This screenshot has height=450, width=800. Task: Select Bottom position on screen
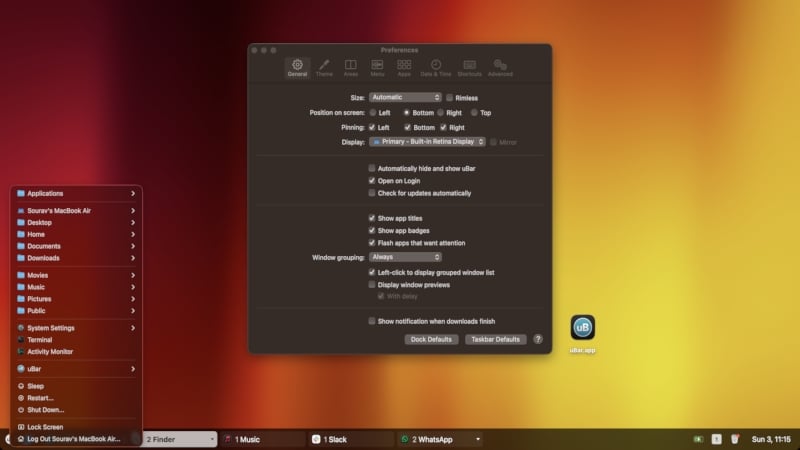407,112
